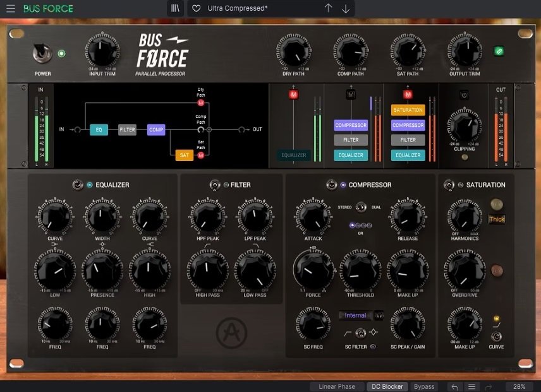
Task: Open the Thick saturation type selector
Action: tap(497, 219)
